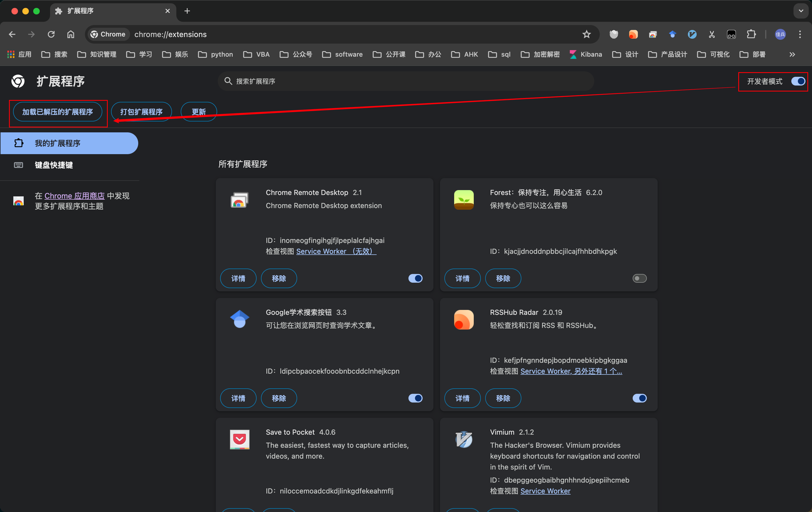Show hidden bookmarks with the chevron

tap(792, 54)
